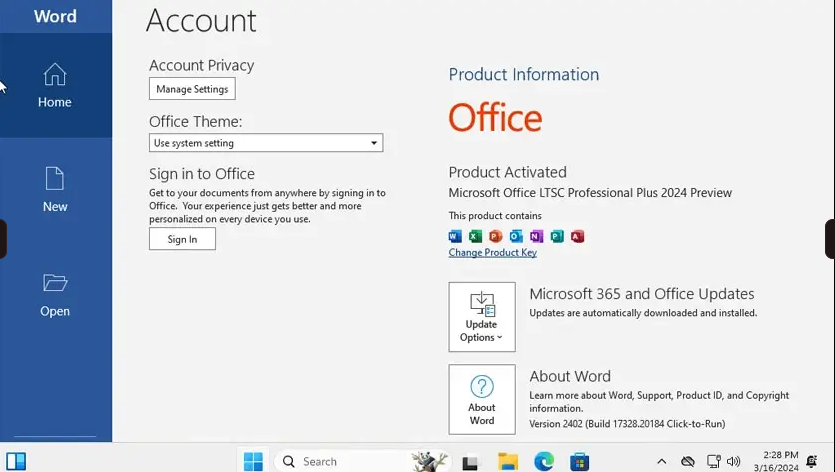The width and height of the screenshot is (835, 472).
Task: Click the Product Activated heading
Action: 507,172
